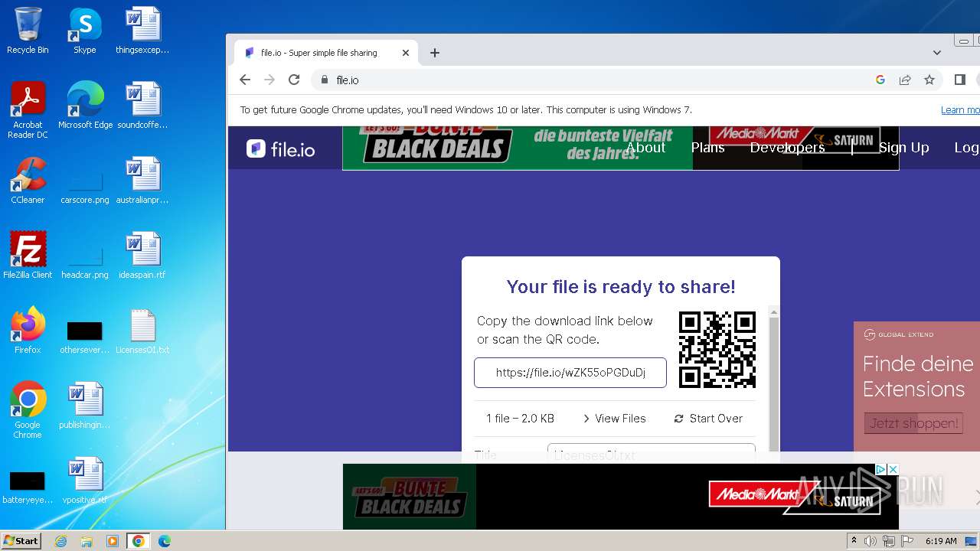
Task: Close the bottom banner ad
Action: pyautogui.click(x=892, y=469)
